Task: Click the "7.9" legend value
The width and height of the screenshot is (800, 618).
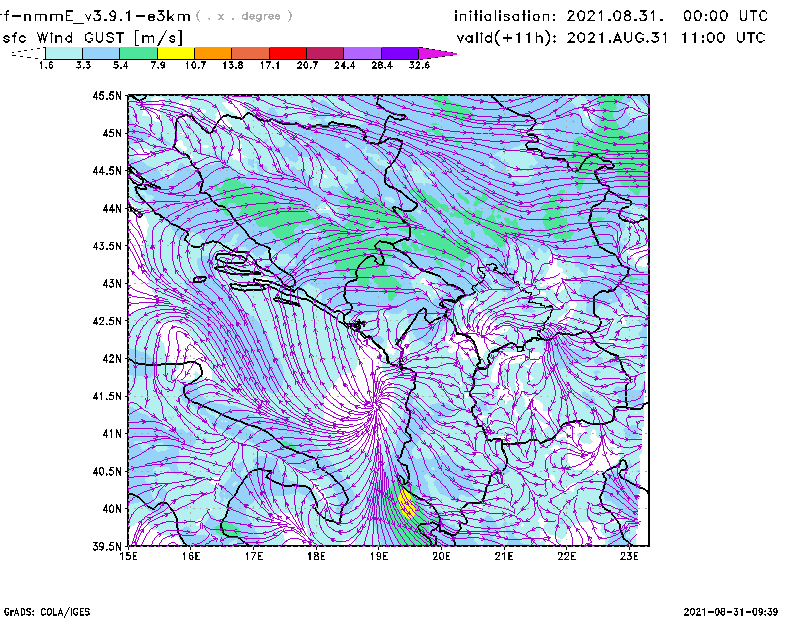Action: (158, 65)
